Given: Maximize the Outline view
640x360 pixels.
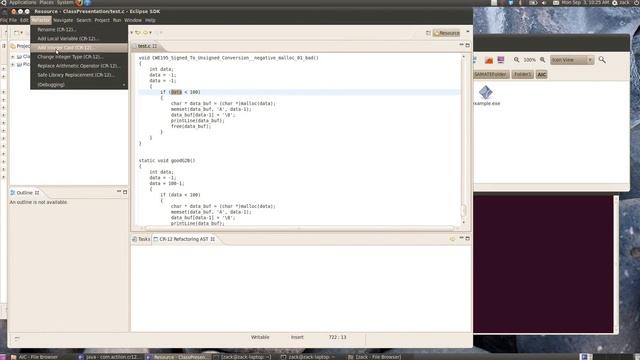Looking at the screenshot, I should pos(125,191).
